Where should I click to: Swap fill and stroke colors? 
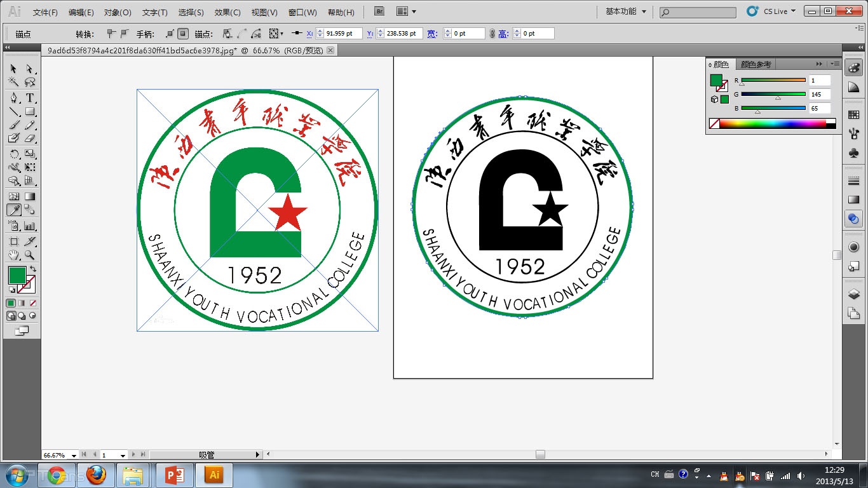coord(33,269)
